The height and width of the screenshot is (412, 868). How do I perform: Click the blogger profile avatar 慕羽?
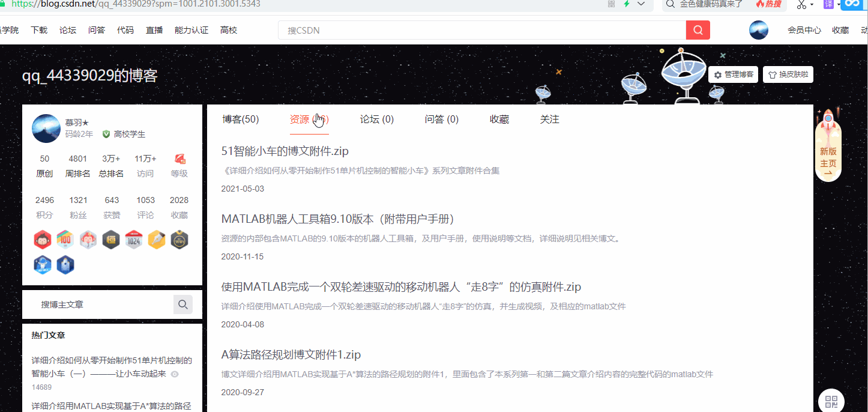click(46, 129)
